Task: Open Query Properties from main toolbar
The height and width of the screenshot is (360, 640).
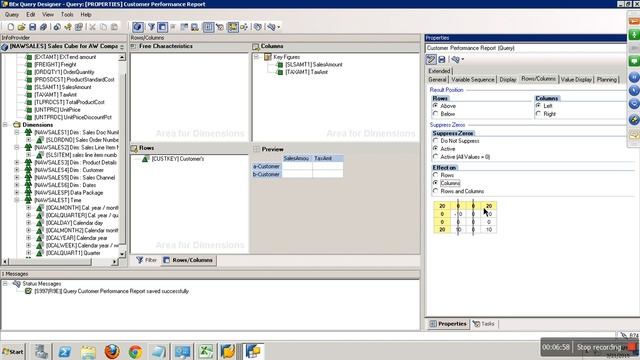Action: click(x=79, y=27)
